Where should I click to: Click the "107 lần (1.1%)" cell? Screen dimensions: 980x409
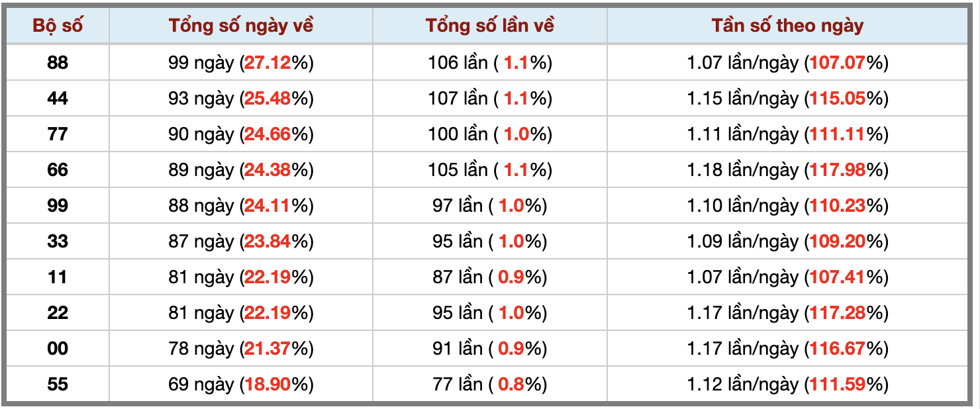490,99
